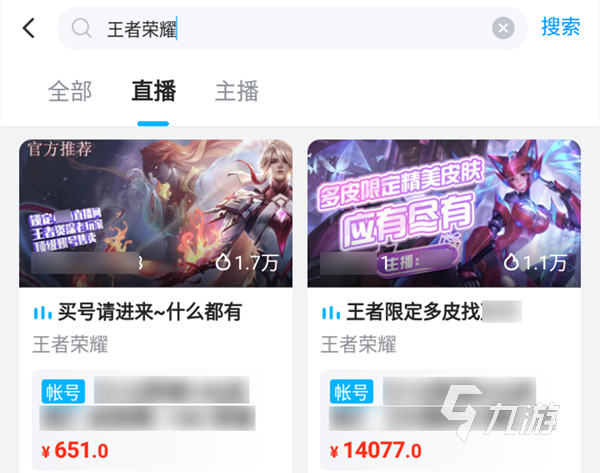The height and width of the screenshot is (473, 600).
Task: Tap the back arrow icon
Action: 29,28
